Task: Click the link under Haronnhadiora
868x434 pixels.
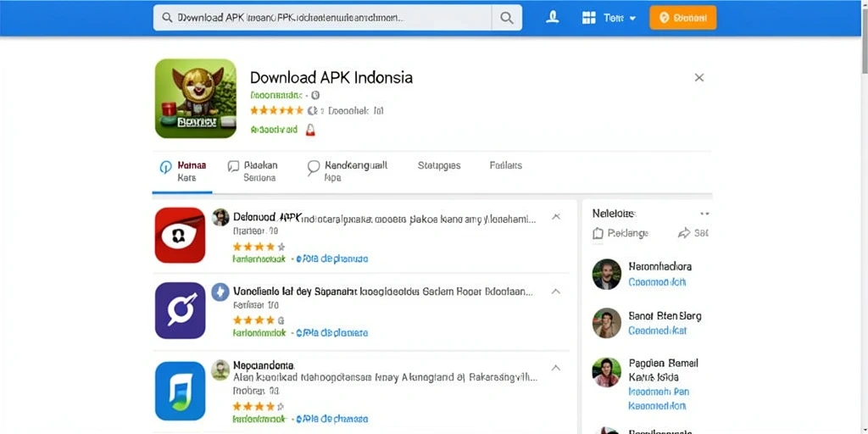Action: coord(657,281)
